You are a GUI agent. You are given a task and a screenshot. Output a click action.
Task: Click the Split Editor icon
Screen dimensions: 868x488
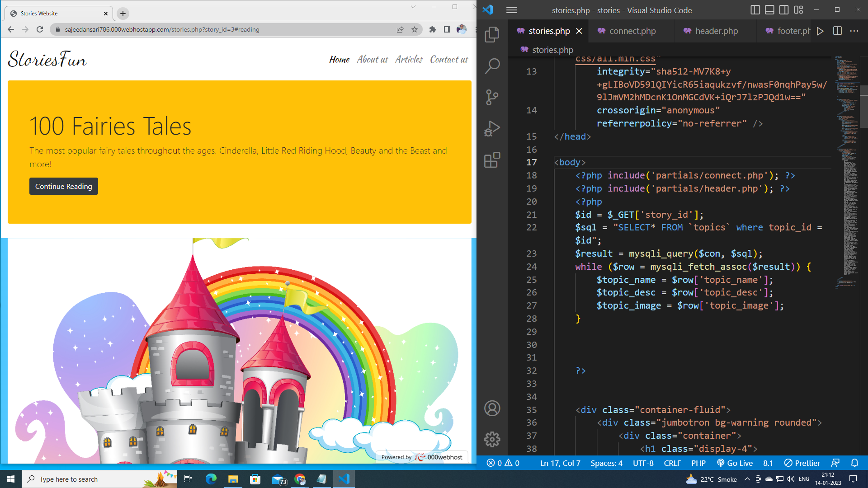tap(837, 31)
